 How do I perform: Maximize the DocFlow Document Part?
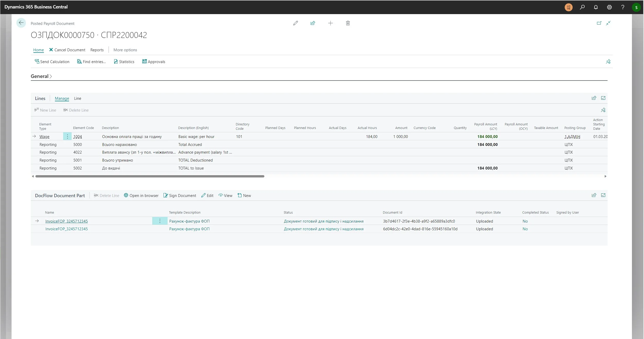point(603,195)
